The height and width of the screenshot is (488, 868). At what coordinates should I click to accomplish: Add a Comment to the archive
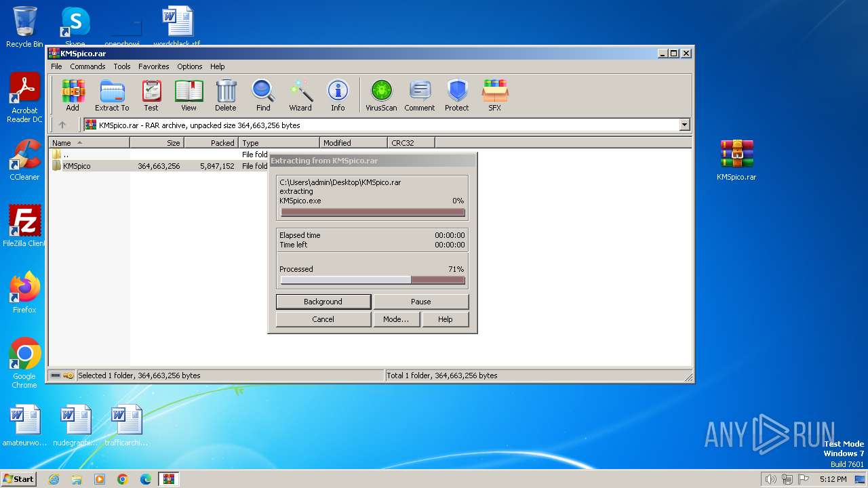click(420, 95)
